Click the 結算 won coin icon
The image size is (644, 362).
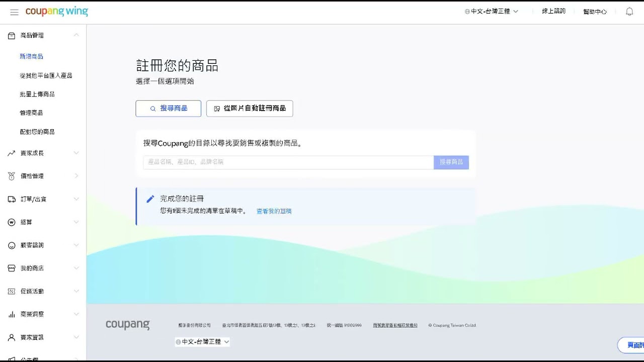(x=12, y=222)
